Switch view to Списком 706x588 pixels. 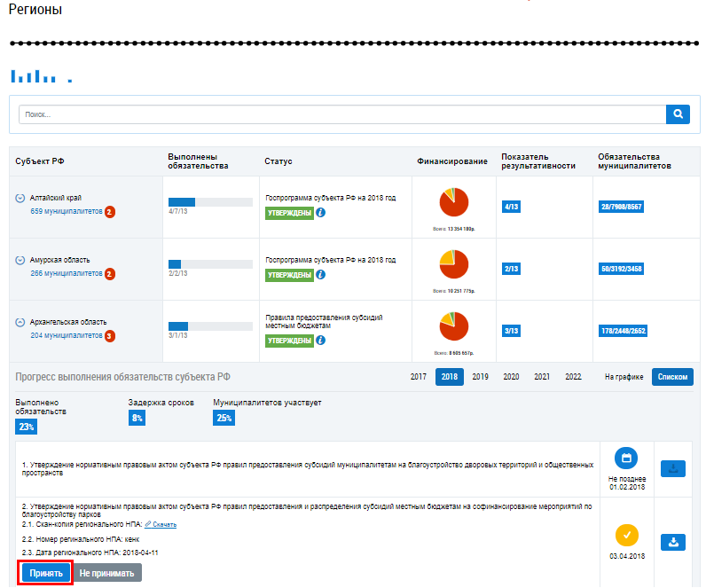point(672,377)
